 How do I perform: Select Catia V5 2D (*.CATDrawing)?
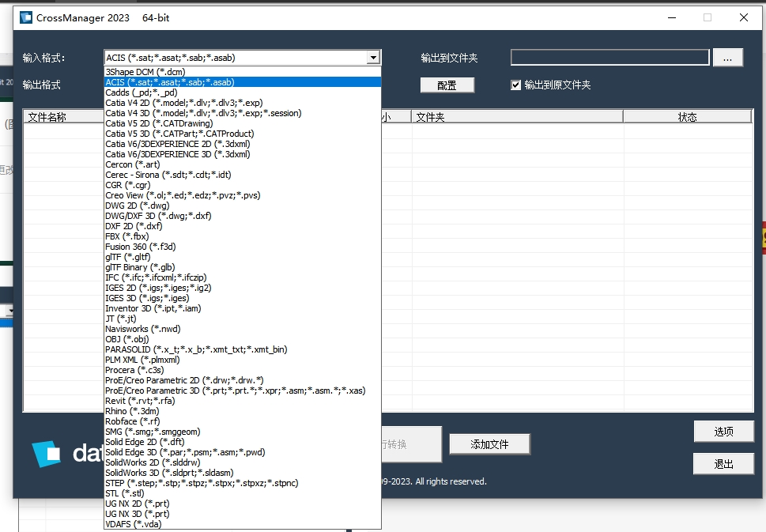pyautogui.click(x=243, y=123)
